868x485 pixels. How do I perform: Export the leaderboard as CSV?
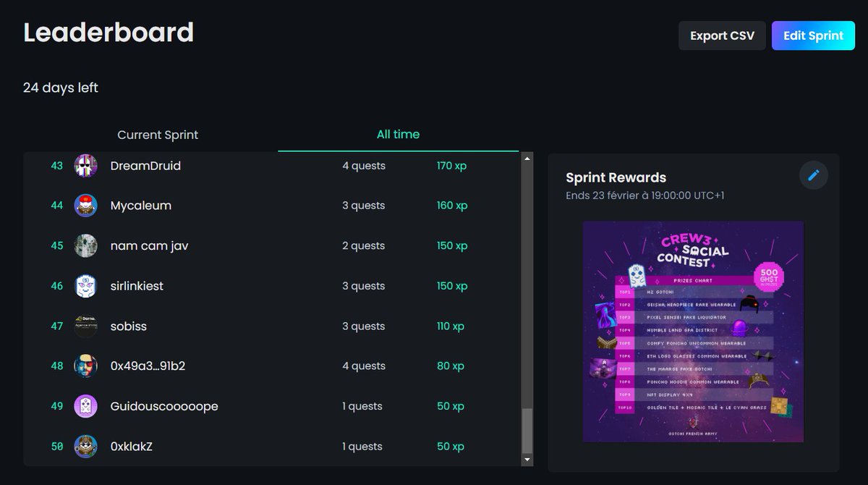pos(722,35)
